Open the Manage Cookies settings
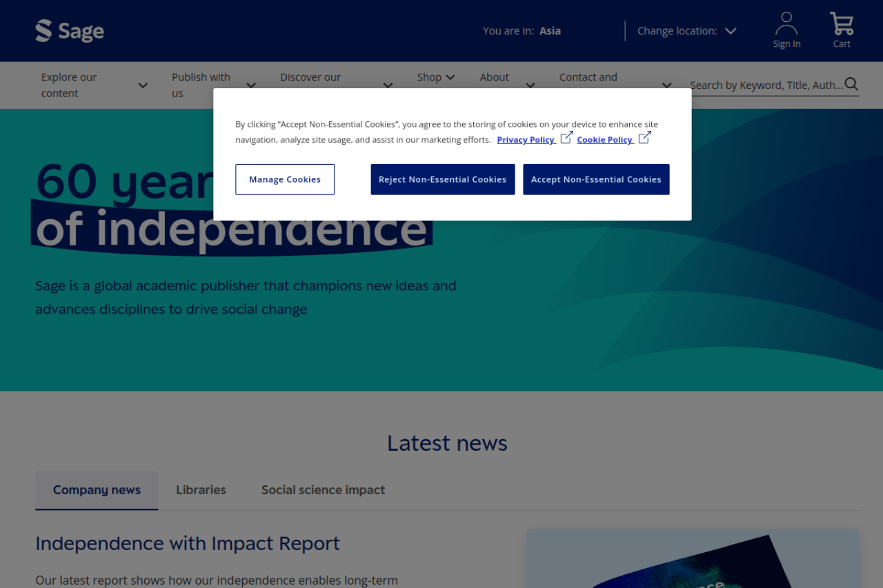 coord(285,179)
